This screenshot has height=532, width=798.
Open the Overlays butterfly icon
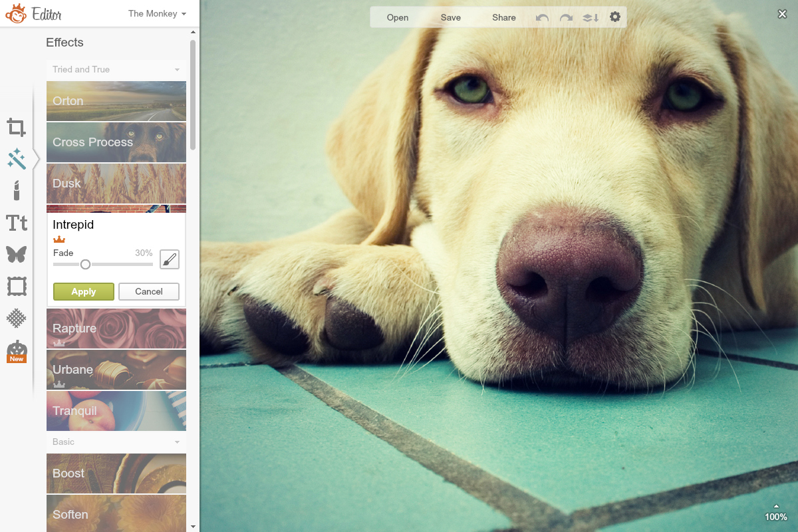pyautogui.click(x=17, y=254)
